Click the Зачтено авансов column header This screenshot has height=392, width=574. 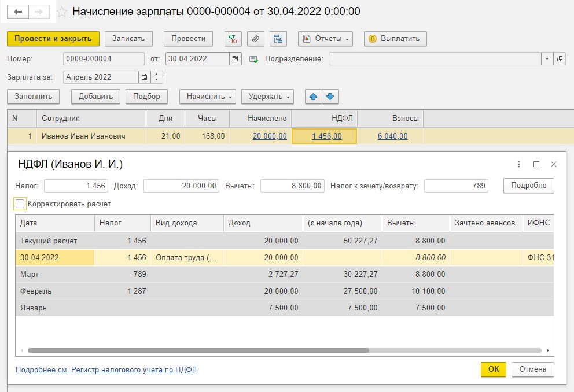pyautogui.click(x=486, y=223)
